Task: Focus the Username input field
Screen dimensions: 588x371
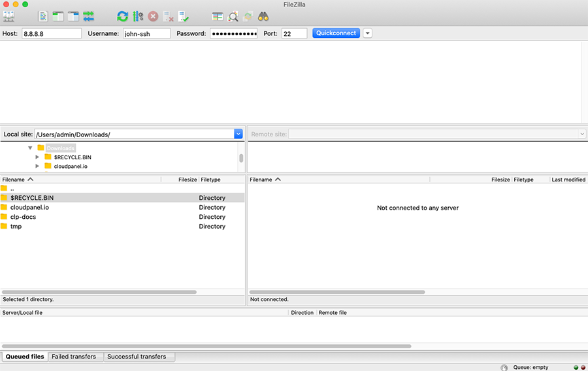Action: pyautogui.click(x=146, y=33)
